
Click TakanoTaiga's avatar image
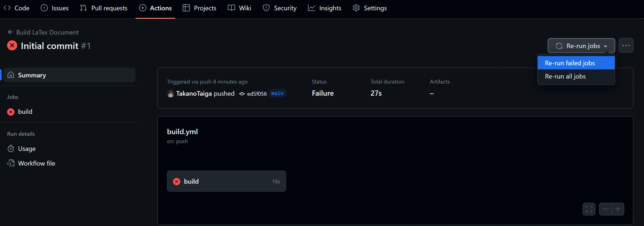click(x=170, y=94)
